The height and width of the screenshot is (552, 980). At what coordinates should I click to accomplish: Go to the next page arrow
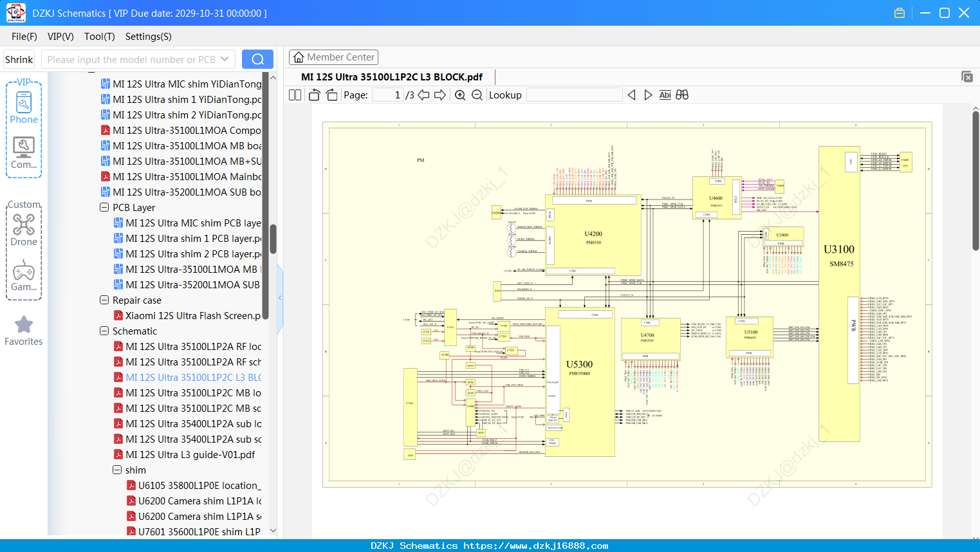point(440,95)
